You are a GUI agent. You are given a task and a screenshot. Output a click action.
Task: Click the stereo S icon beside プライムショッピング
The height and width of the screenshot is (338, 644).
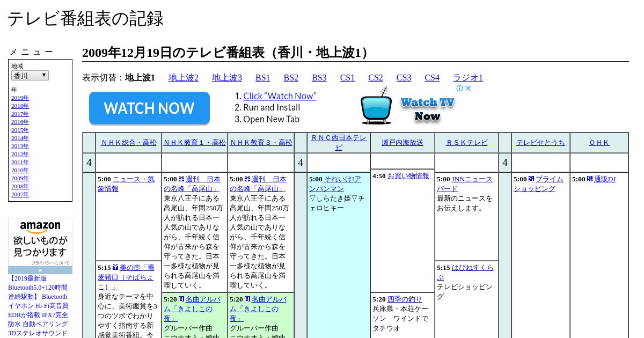531,179
